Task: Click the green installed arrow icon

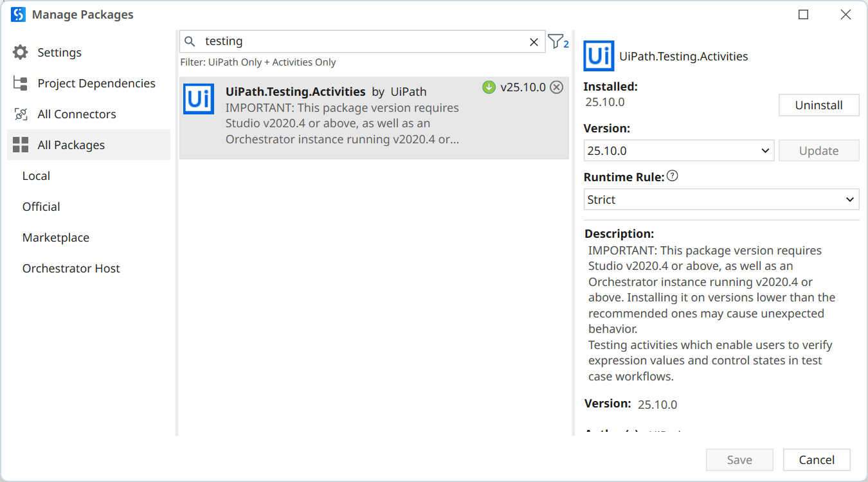Action: tap(489, 87)
